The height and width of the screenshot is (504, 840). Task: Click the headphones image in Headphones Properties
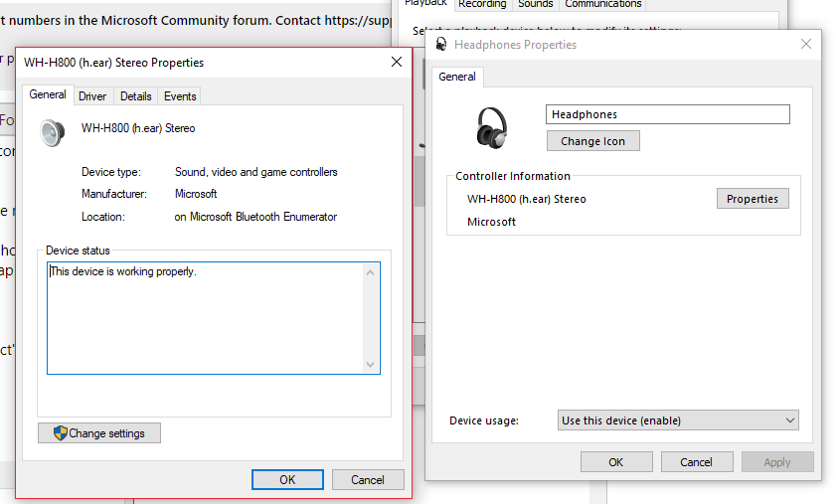pos(492,128)
